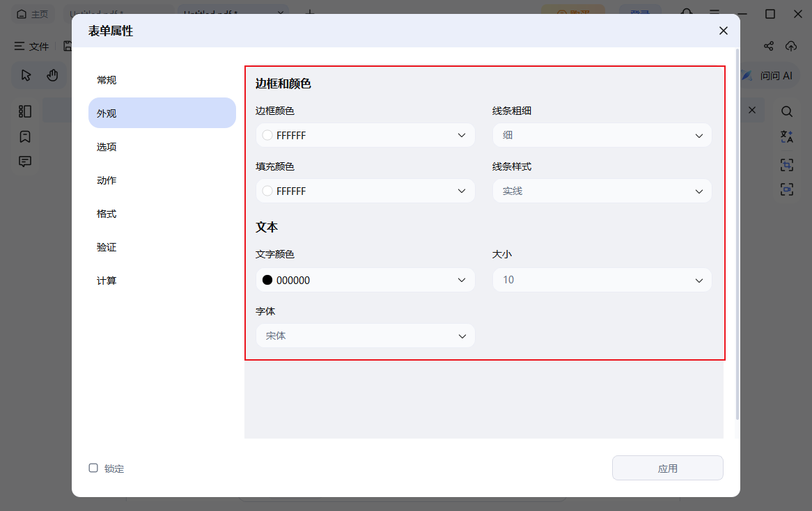Click the 填充颜色 white color swatch
This screenshot has height=511, width=812.
267,191
